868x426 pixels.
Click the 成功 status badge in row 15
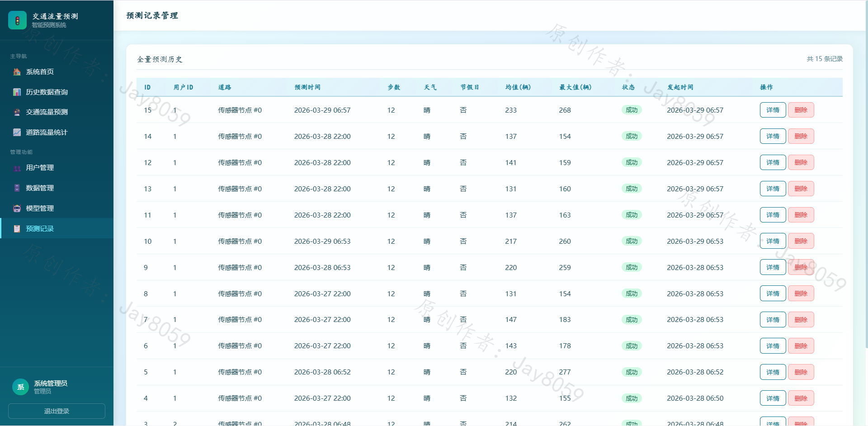(x=632, y=110)
